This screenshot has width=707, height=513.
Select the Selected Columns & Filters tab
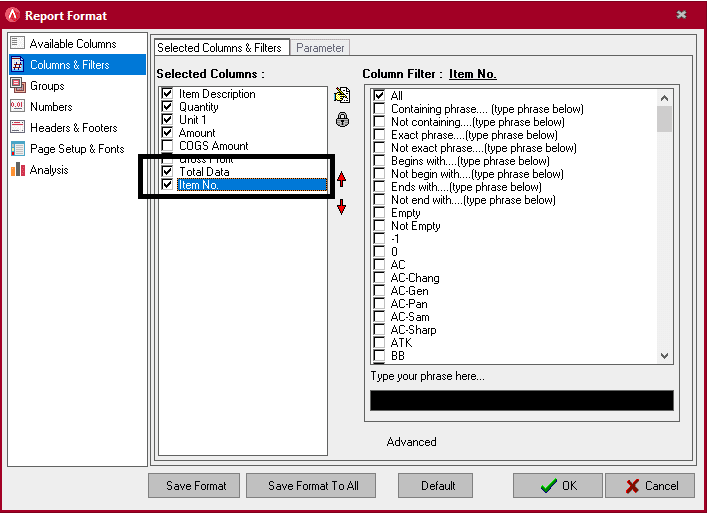[220, 48]
